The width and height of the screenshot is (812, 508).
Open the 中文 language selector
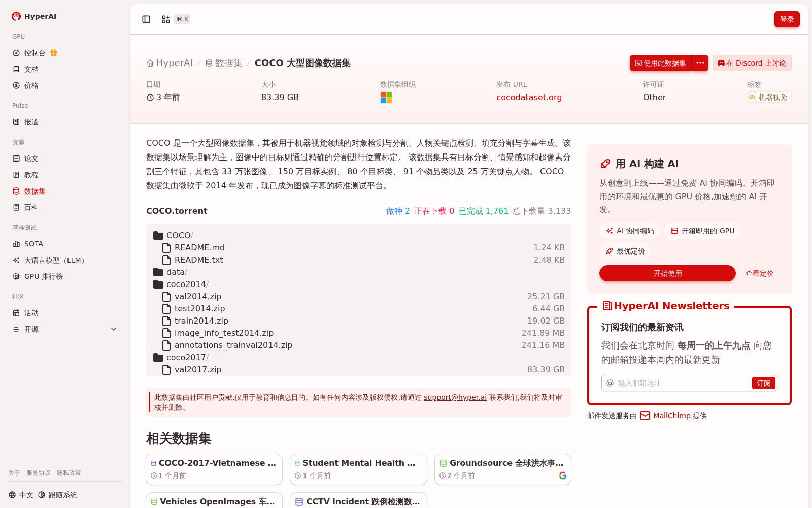(x=21, y=495)
